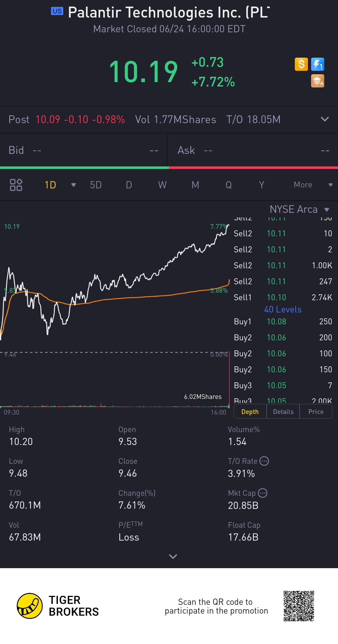The height and width of the screenshot is (644, 338).
Task: Tap the Close value 9.46
Action: (x=128, y=473)
